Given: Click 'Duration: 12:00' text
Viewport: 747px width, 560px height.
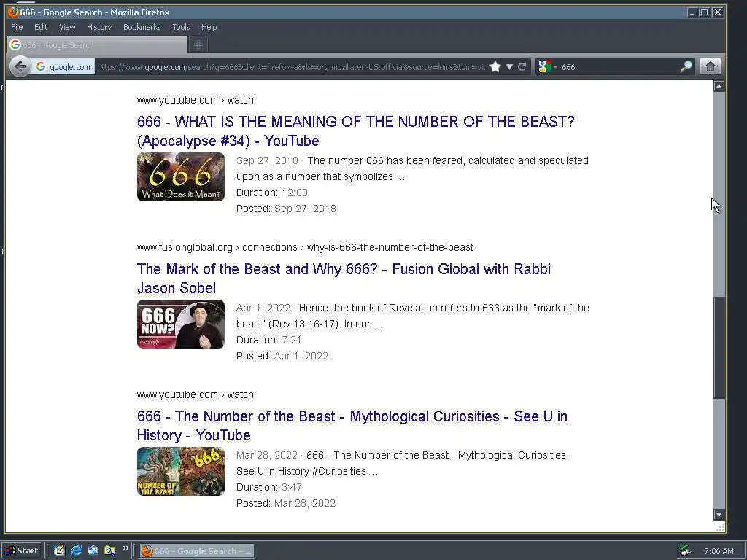Looking at the screenshot, I should pos(271,192).
